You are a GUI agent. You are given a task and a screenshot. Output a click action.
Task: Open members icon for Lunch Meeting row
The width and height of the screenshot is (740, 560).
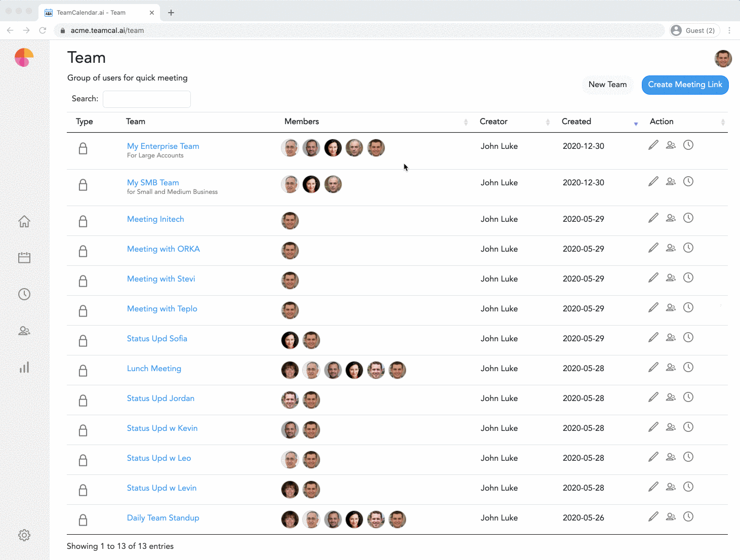click(x=671, y=368)
